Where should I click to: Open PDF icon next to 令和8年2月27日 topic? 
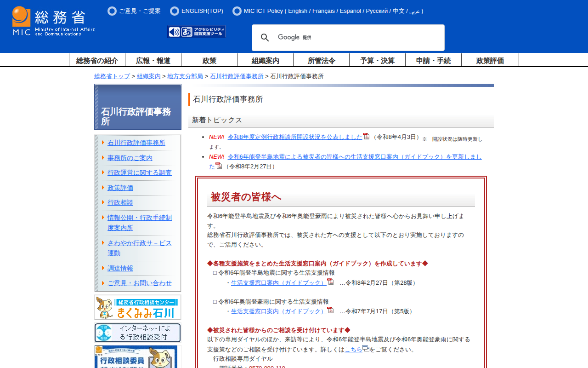tap(219, 166)
